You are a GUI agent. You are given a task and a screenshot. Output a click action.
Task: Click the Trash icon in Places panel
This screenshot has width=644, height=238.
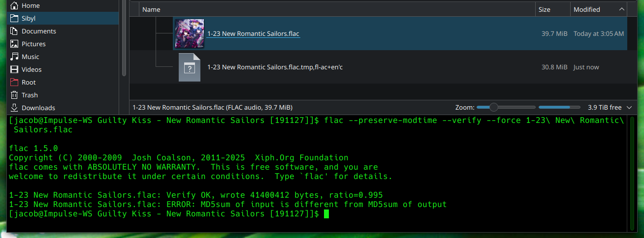[14, 95]
